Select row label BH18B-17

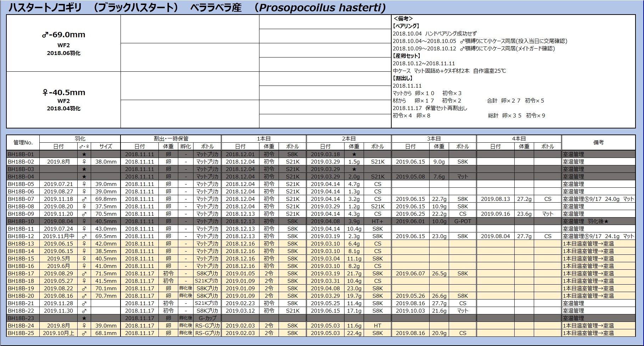[x=23, y=273]
